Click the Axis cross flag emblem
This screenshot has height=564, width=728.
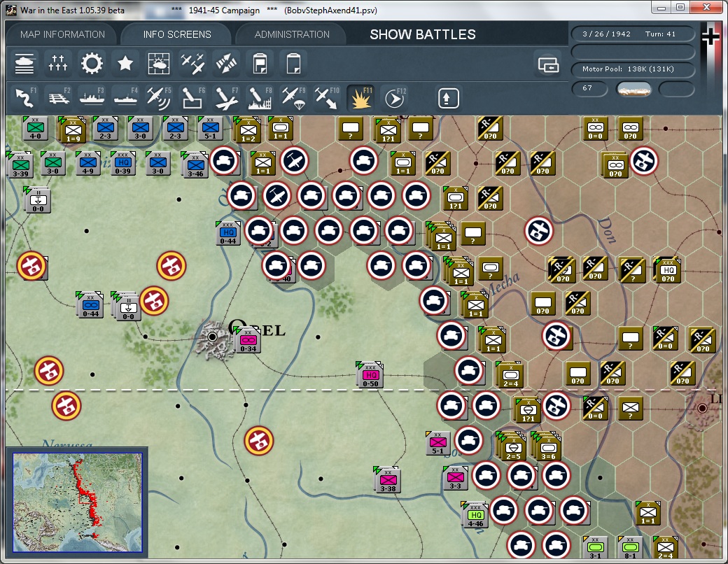[710, 36]
